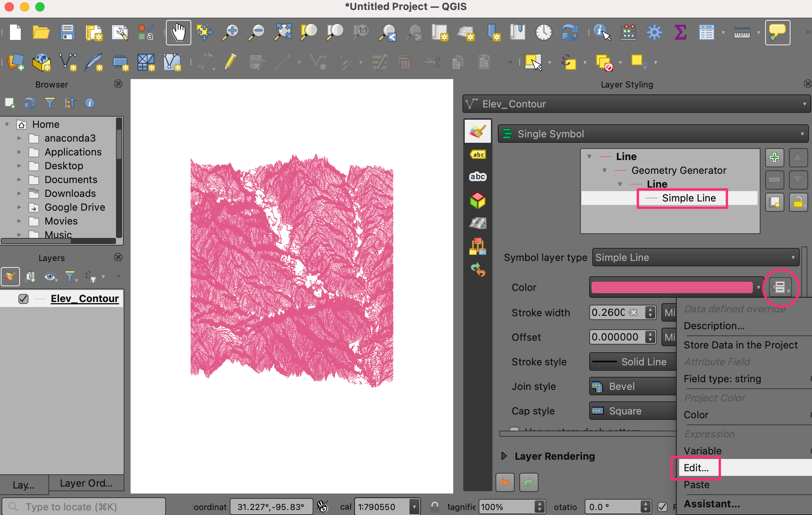Screen dimensions: 812x515
Task: Click the data defined override color button
Action: pos(781,287)
